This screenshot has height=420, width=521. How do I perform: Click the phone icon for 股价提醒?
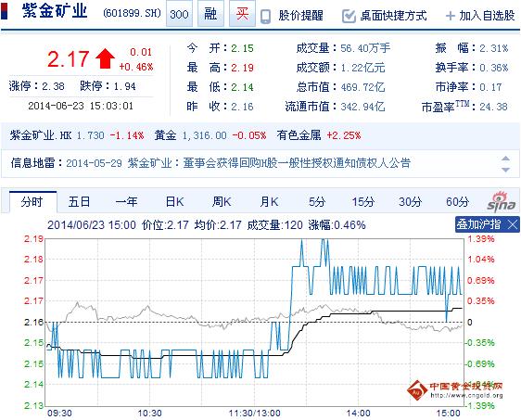pos(265,16)
